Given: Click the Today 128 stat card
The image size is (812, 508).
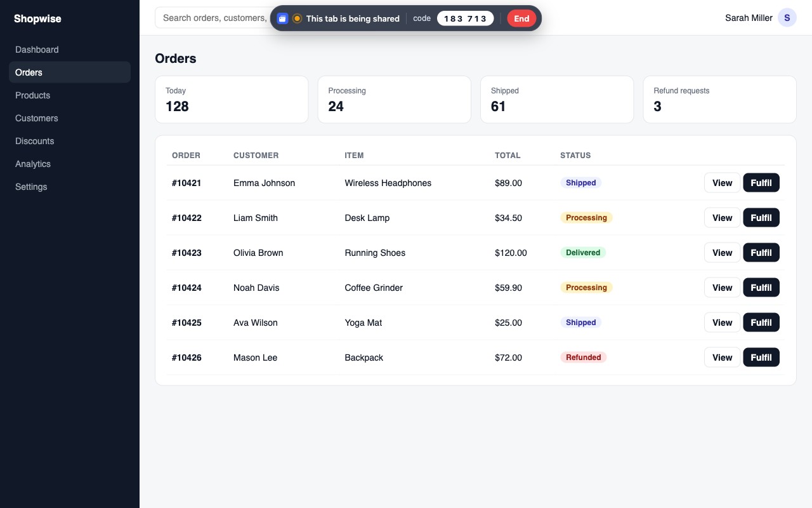Looking at the screenshot, I should [232, 100].
